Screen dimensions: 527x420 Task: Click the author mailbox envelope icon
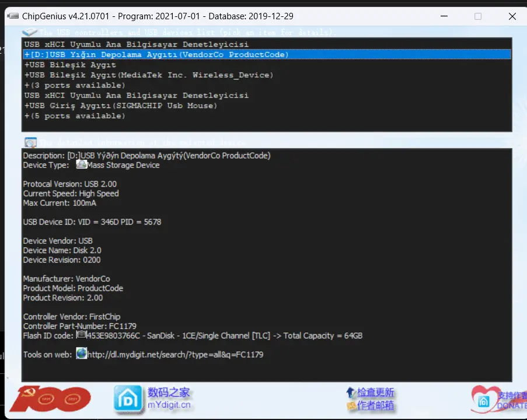point(351,405)
